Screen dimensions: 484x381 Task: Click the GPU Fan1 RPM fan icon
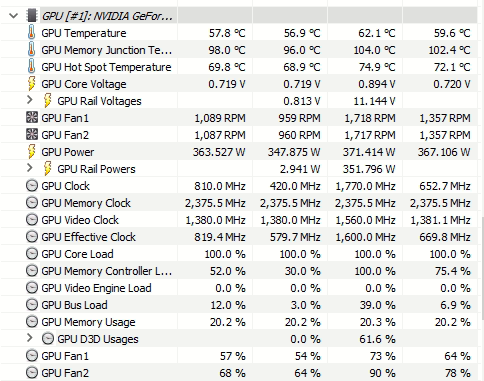click(32, 118)
